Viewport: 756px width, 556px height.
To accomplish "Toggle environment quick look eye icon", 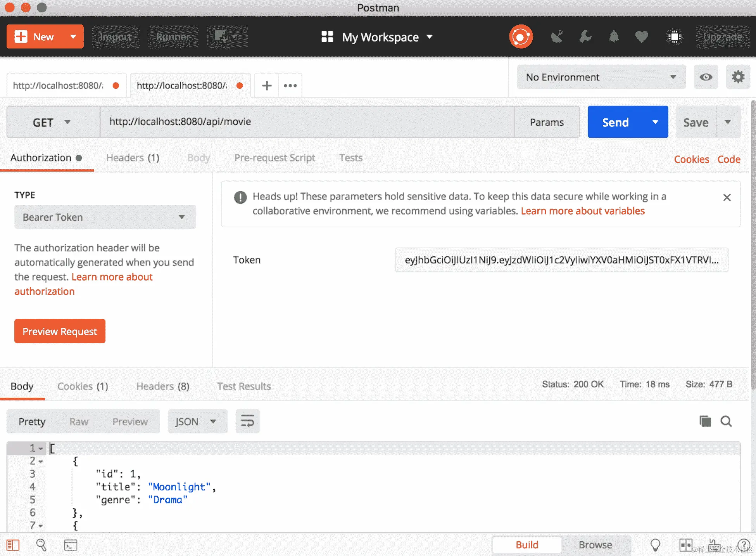I will click(706, 77).
